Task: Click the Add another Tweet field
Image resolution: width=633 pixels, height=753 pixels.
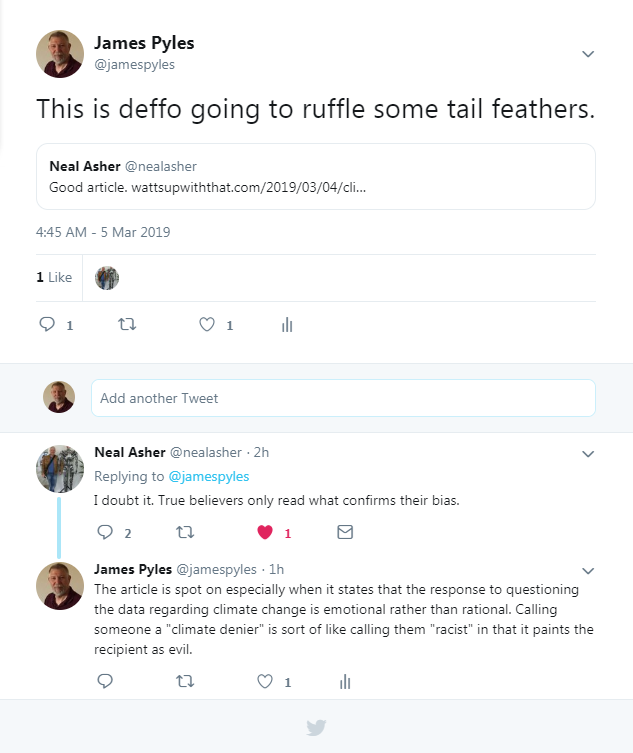Action: click(342, 398)
